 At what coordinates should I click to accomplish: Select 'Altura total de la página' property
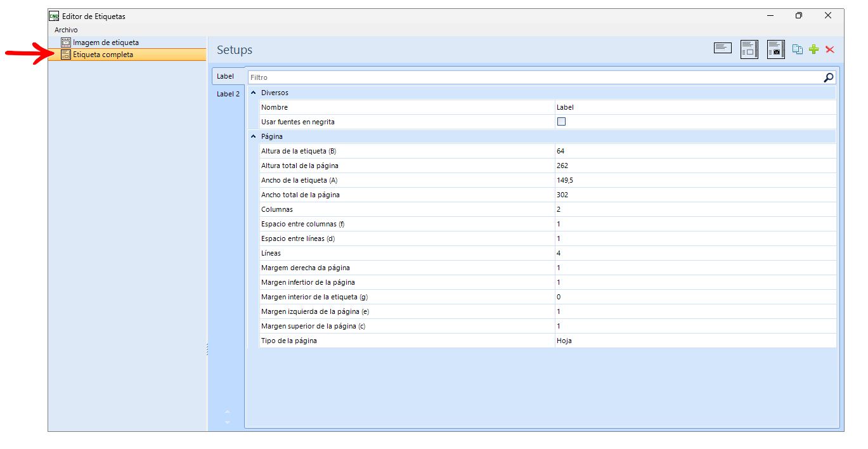point(300,166)
